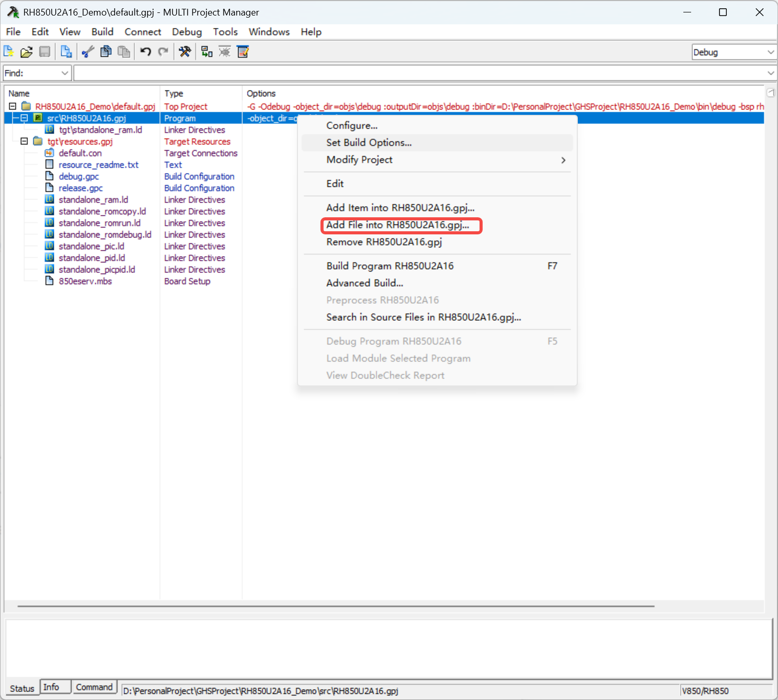Open the Connect menu

point(143,32)
